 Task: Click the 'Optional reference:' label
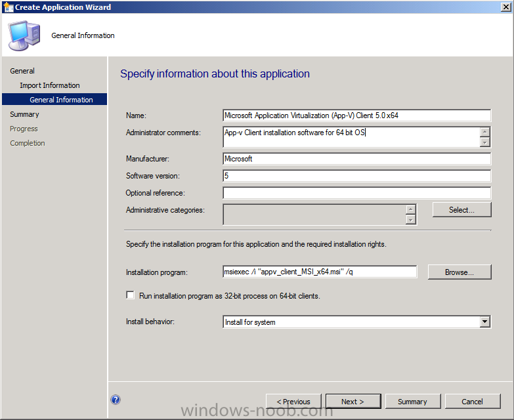pyautogui.click(x=156, y=193)
